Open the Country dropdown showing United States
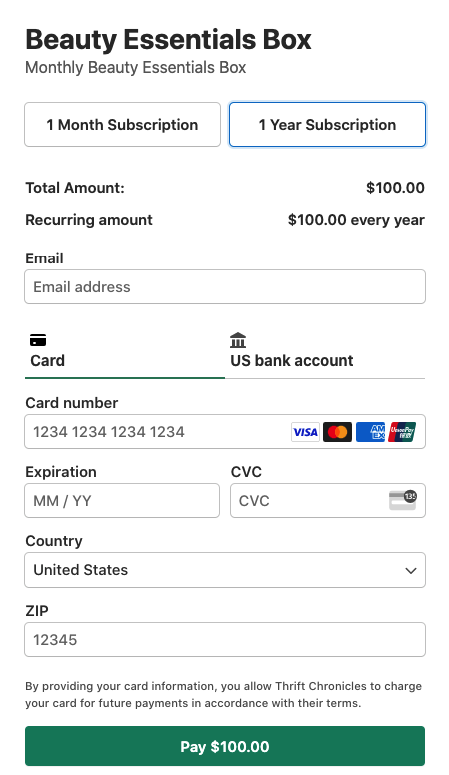Viewport: 449px width, 775px height. tap(225, 570)
